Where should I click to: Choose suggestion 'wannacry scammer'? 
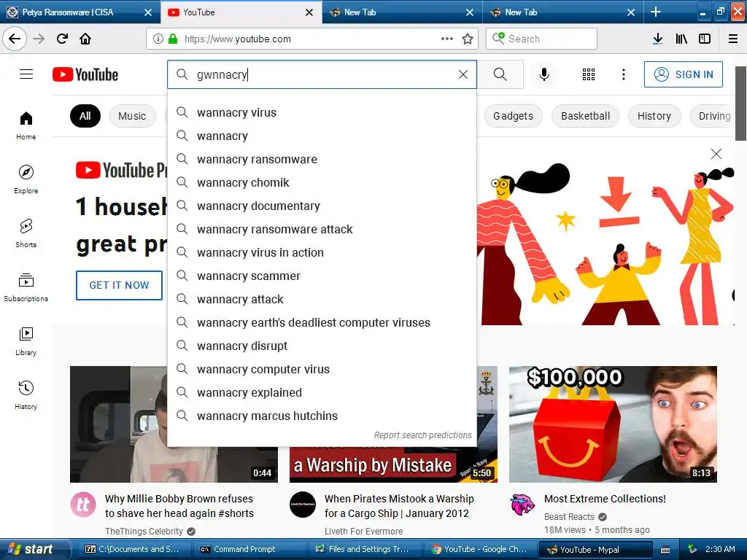click(322, 276)
